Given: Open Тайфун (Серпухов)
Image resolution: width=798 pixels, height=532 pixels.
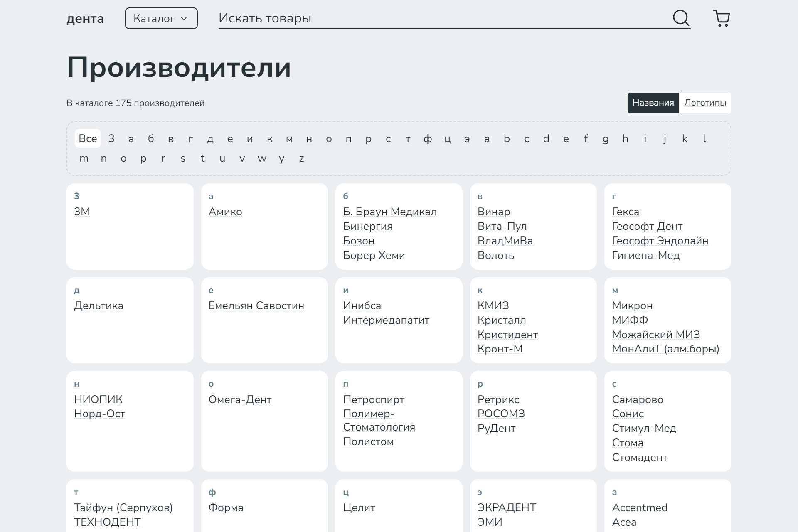Looking at the screenshot, I should click(123, 507).
